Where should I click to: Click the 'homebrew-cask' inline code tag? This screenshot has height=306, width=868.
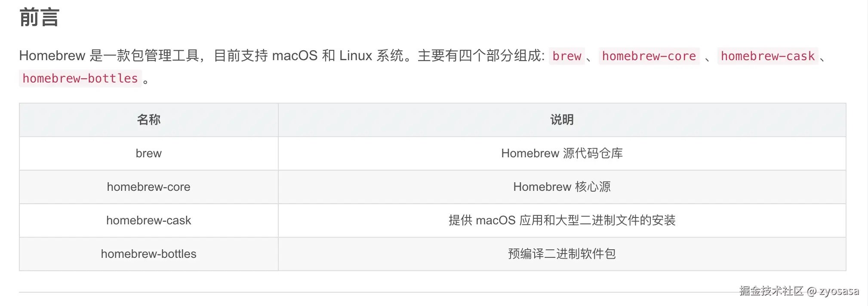[767, 56]
